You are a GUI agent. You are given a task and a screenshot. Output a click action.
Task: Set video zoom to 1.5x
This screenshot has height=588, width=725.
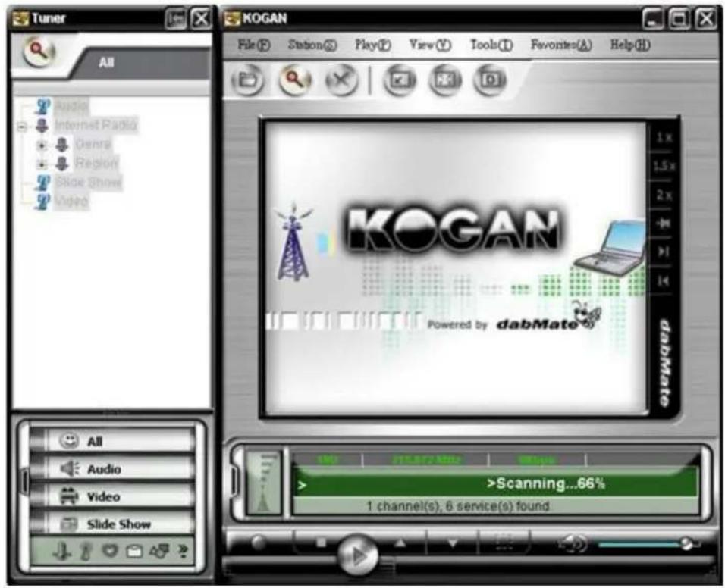[x=664, y=166]
